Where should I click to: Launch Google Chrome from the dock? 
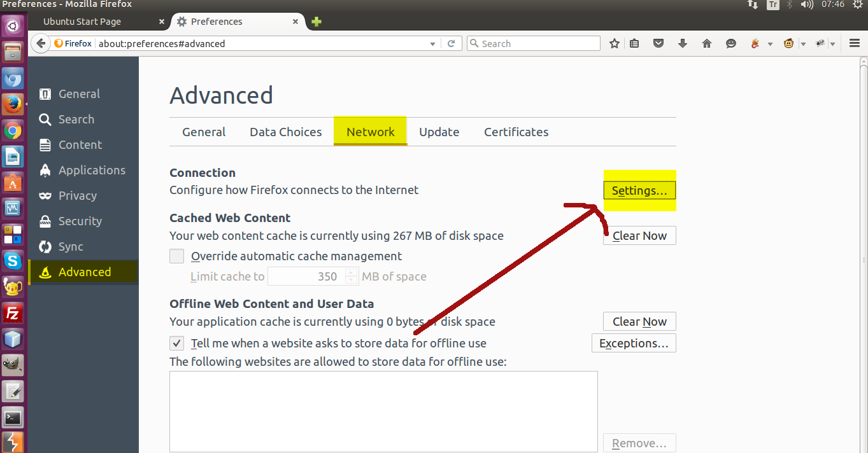(x=13, y=131)
